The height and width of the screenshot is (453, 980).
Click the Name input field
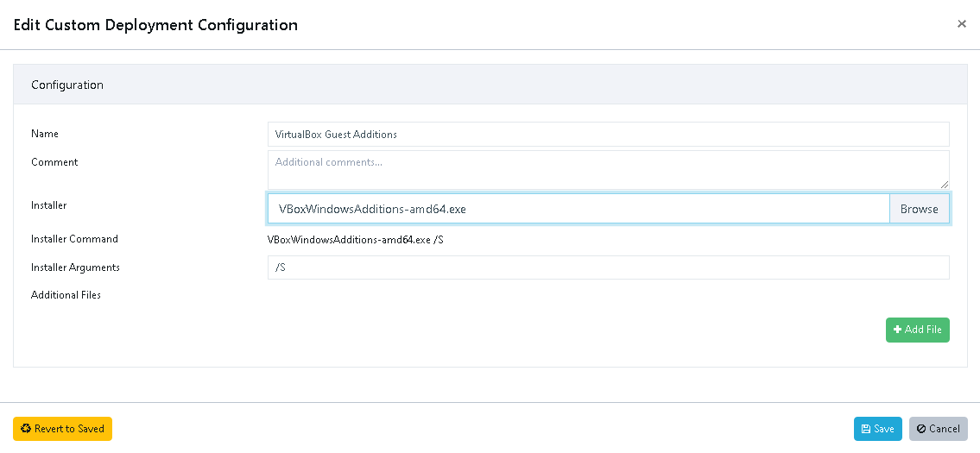pos(608,135)
